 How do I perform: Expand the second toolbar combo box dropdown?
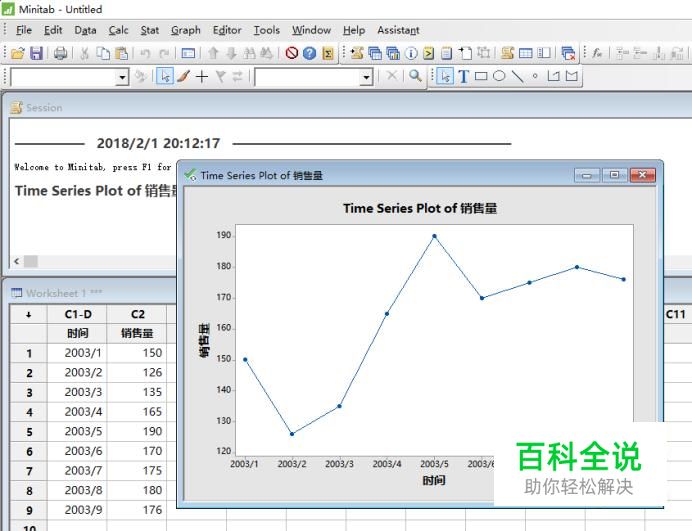coord(366,77)
